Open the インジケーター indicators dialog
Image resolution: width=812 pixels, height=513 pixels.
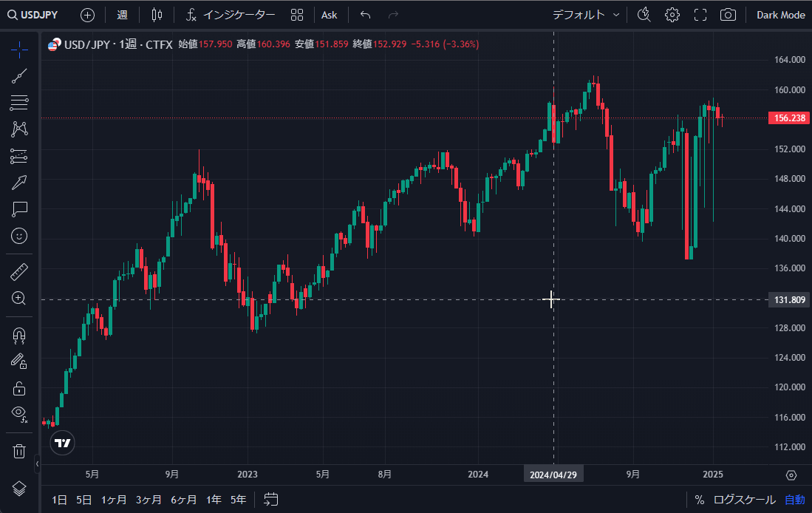click(x=231, y=15)
